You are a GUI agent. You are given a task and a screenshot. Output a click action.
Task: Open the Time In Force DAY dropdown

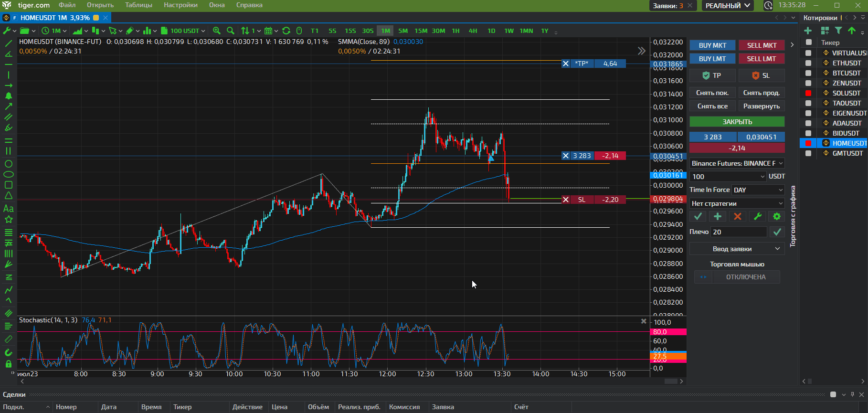pyautogui.click(x=758, y=190)
